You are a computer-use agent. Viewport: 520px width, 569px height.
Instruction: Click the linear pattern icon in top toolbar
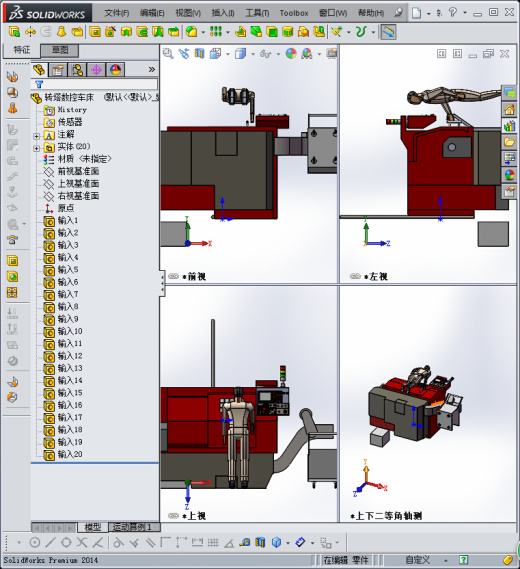tap(216, 32)
